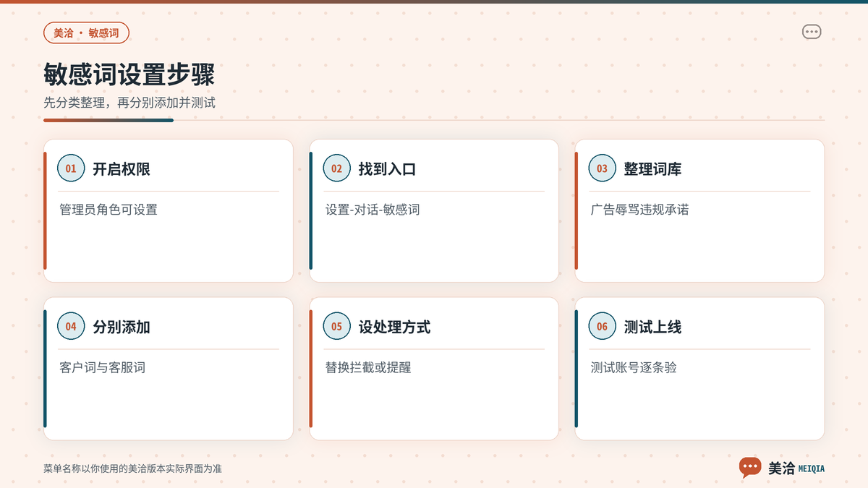Click the 04 step number circle
Viewport: 868px width, 488px height.
[x=71, y=327]
